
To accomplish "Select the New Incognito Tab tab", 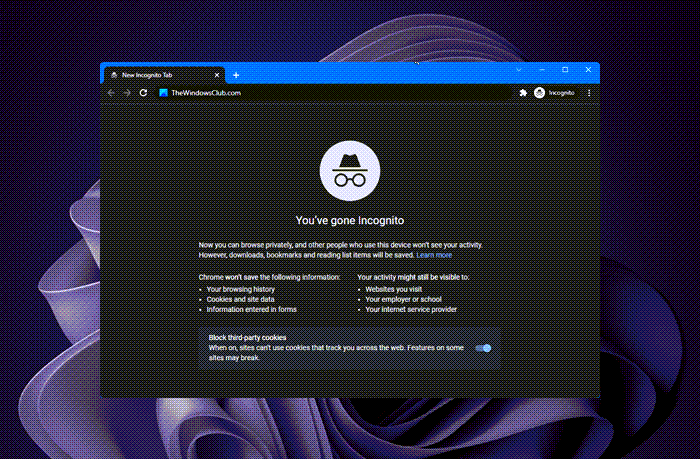I will click(164, 75).
